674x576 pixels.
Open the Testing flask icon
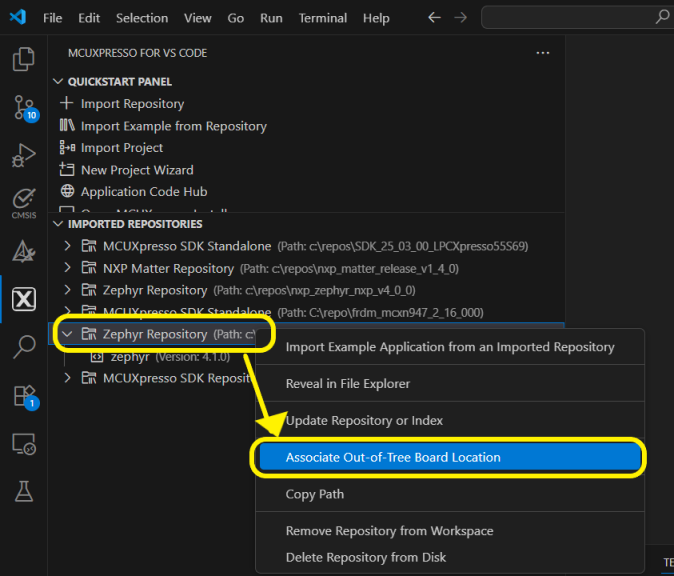(23, 490)
